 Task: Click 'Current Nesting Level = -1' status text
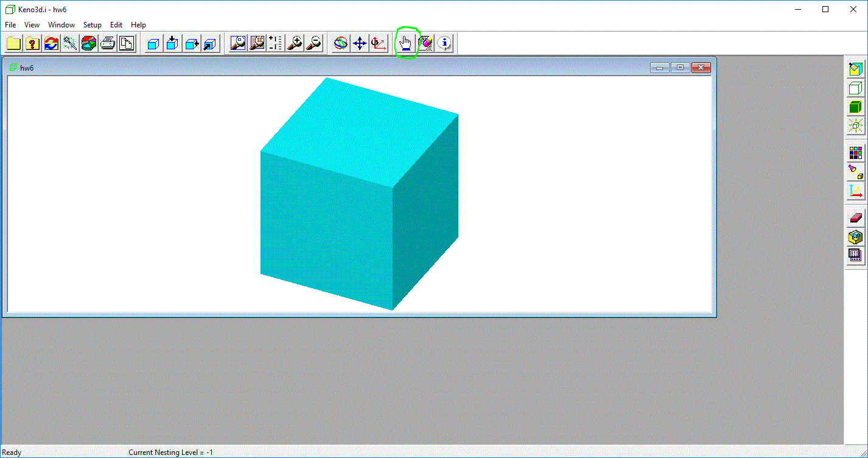[170, 453]
